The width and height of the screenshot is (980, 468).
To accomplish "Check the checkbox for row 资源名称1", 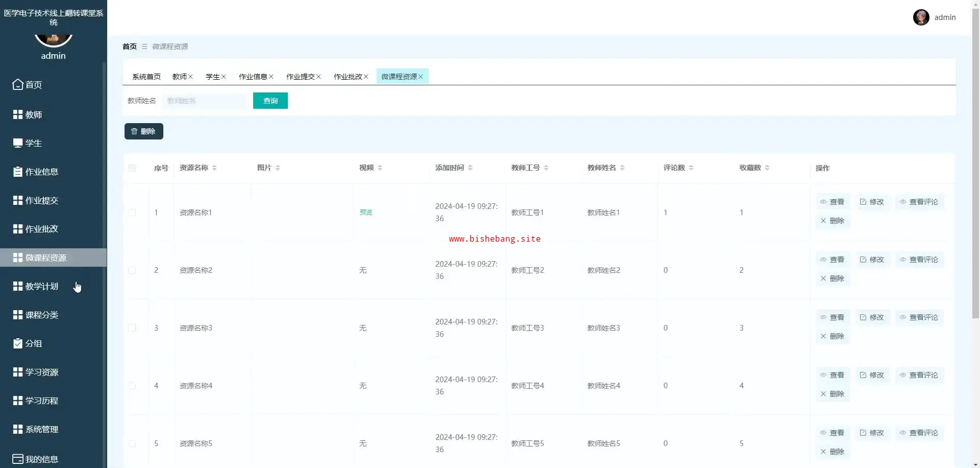I will point(132,213).
